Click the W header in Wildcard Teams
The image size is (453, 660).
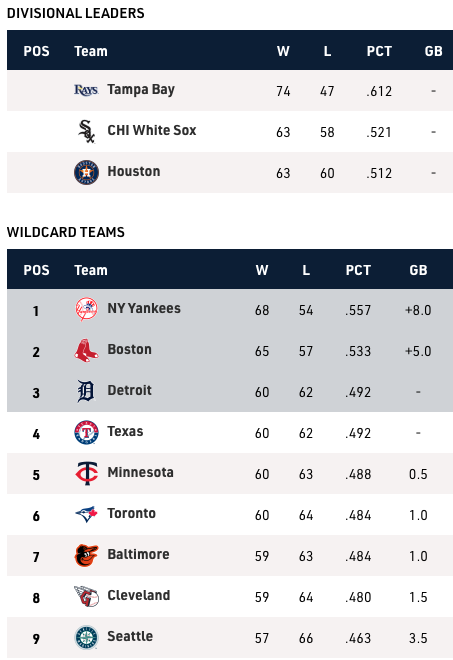[x=262, y=270]
